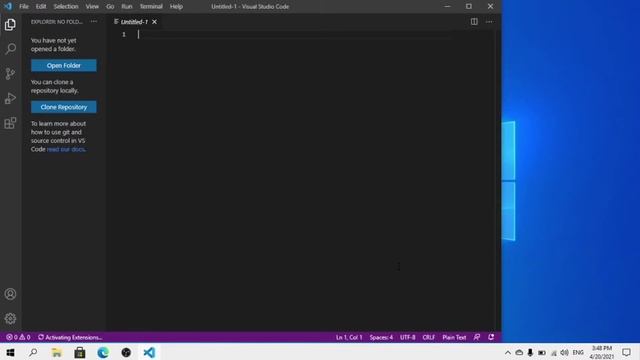Select the Untitled-1 editor tab

tap(134, 22)
